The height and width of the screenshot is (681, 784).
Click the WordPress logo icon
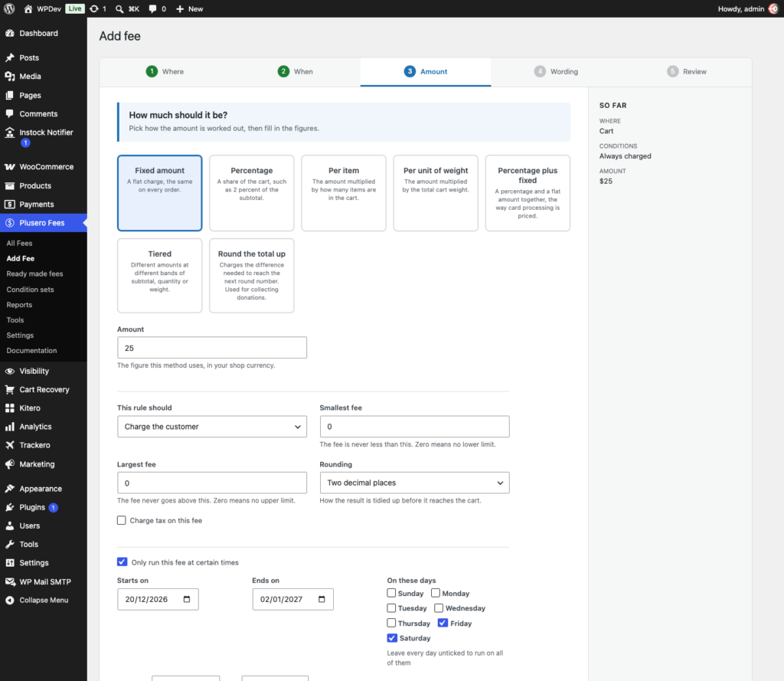(x=9, y=8)
